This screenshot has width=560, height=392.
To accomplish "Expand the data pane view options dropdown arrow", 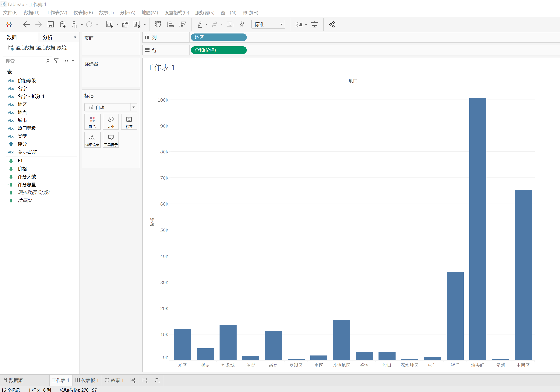I will (x=73, y=61).
